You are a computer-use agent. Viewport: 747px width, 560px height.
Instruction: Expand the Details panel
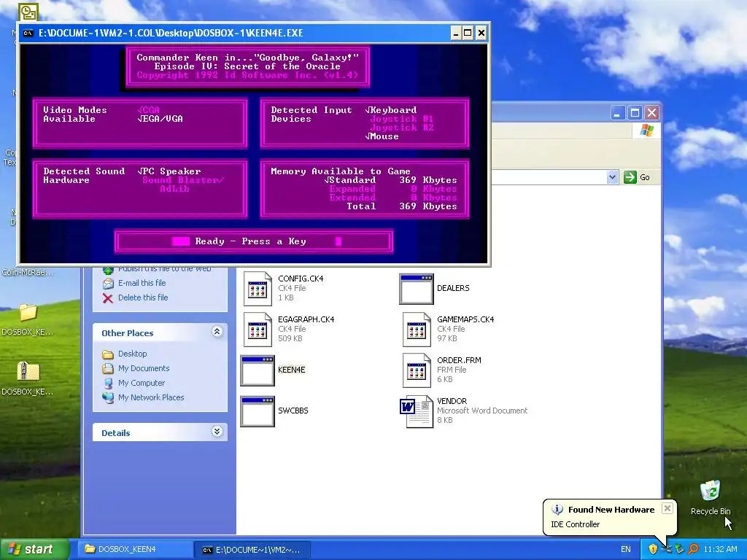coord(217,432)
